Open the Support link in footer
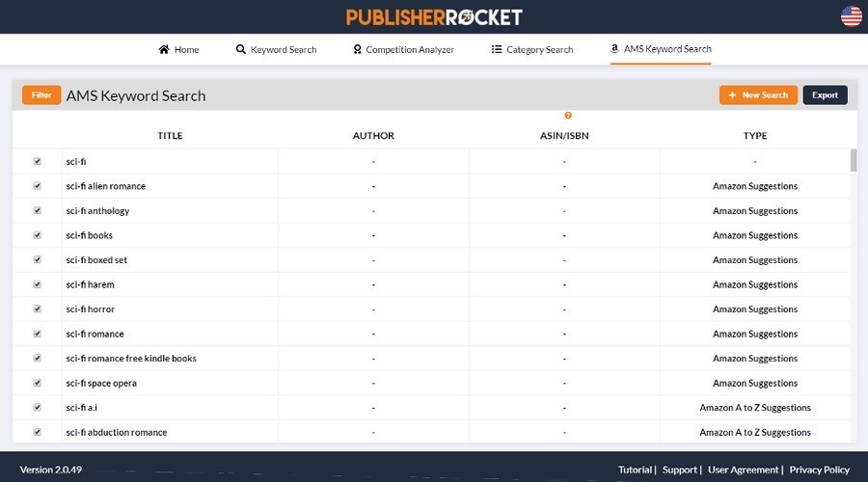Screen dimensions: 868x482 (680, 469)
